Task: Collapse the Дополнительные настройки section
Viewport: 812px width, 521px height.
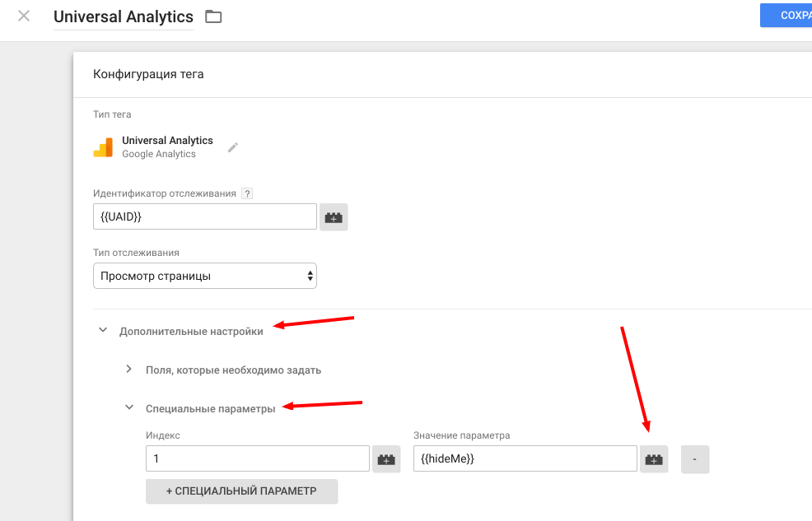Action: [x=103, y=331]
